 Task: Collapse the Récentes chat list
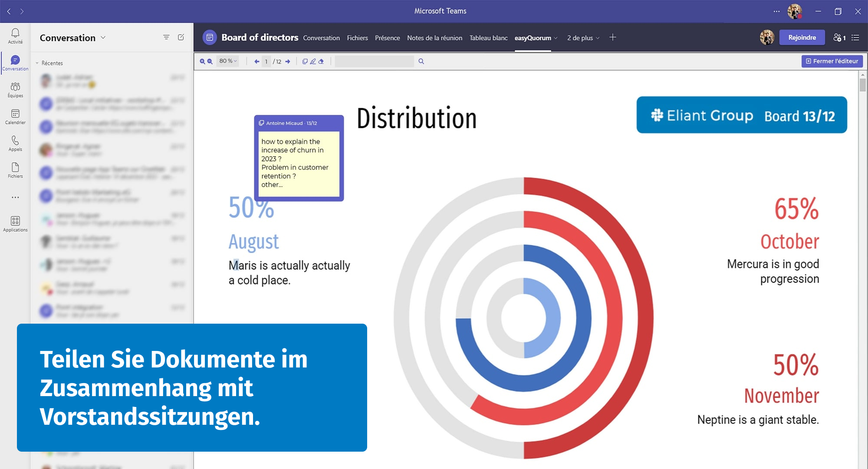37,63
